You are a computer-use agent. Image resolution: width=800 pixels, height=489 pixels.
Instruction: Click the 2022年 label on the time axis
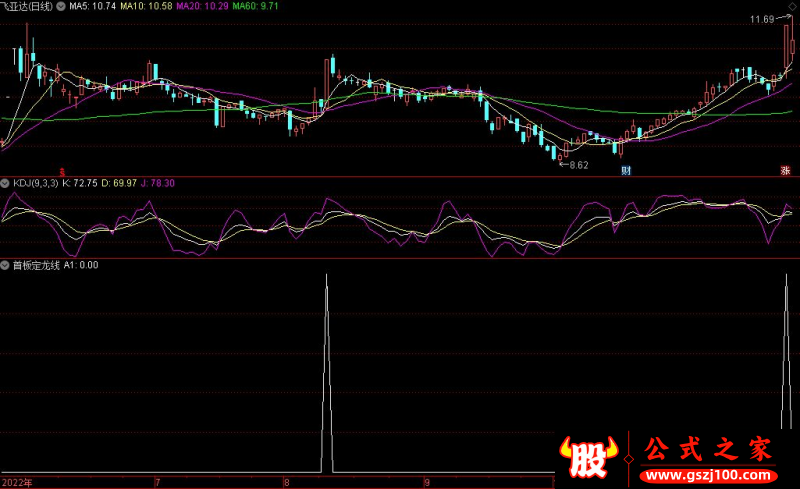coord(18,481)
